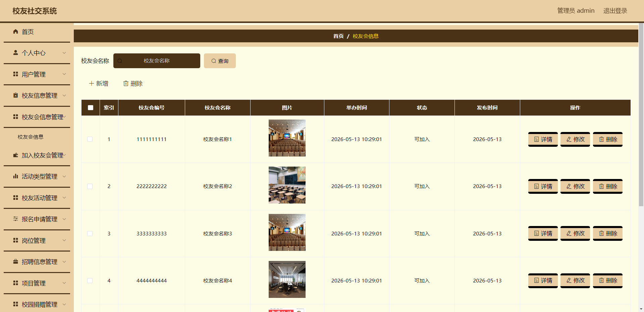Click 删除 for row 校友会名称4
Image resolution: width=644 pixels, height=312 pixels.
point(608,280)
